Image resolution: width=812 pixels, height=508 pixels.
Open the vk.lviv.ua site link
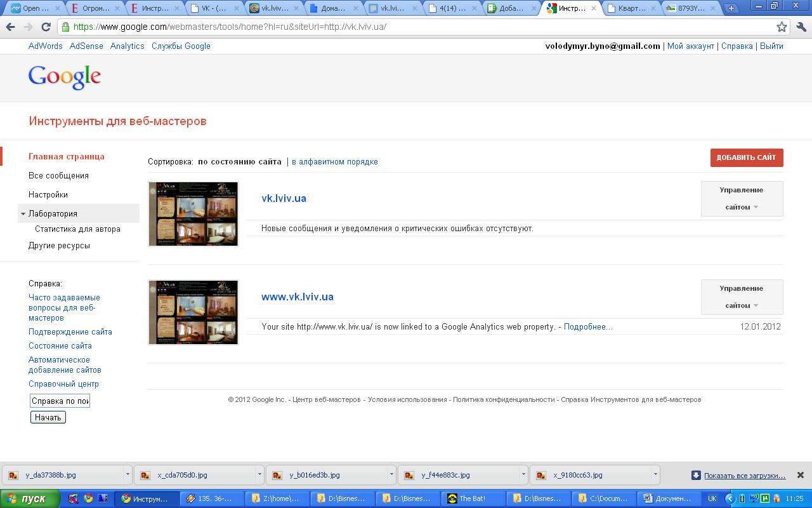point(284,198)
